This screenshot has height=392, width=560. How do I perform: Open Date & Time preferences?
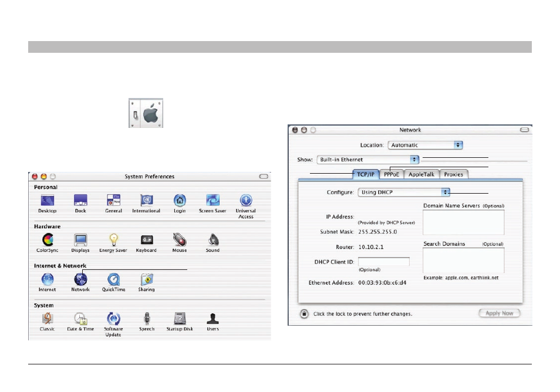click(x=81, y=319)
